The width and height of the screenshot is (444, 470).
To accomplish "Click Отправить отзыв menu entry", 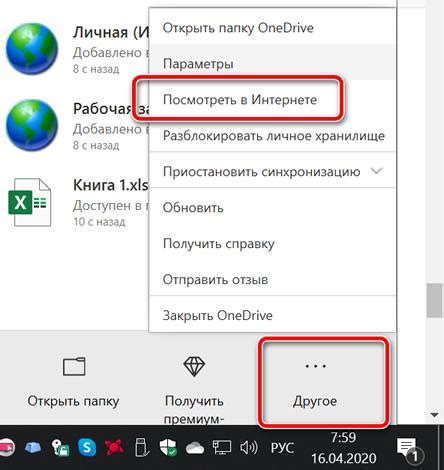I will 272,280.
